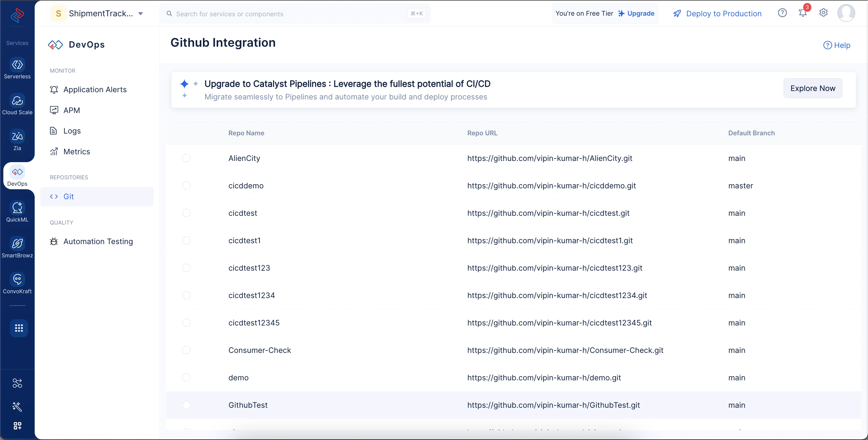This screenshot has height=440, width=868.
Task: Click the Repo Name column header
Action: click(x=246, y=133)
